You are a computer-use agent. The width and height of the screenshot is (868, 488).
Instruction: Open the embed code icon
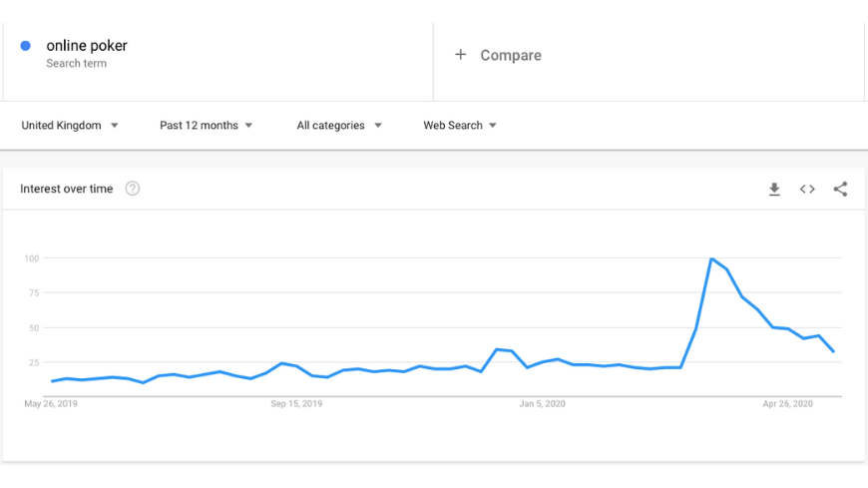pos(807,189)
